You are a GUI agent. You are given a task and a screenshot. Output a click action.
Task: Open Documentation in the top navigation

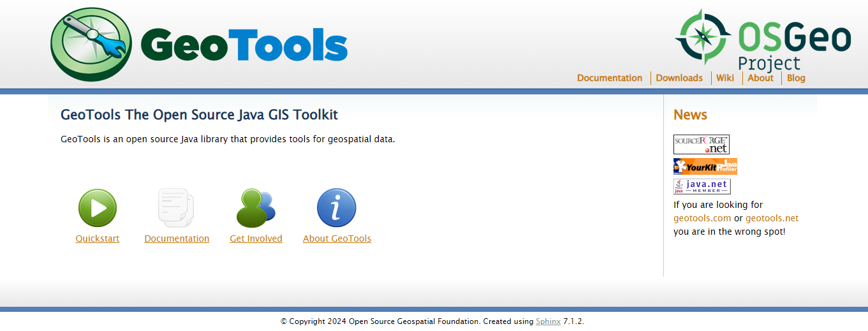click(610, 78)
